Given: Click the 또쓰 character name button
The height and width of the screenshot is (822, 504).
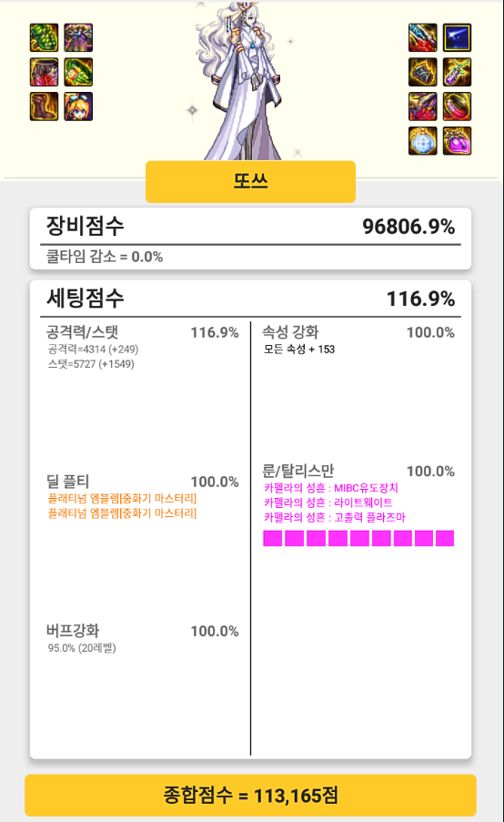Looking at the screenshot, I should click(250, 181).
